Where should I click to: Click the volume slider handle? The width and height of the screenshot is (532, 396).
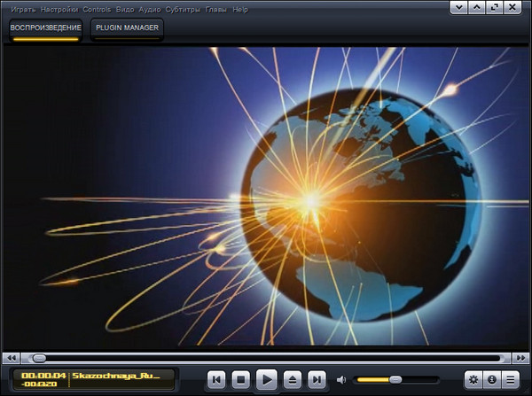click(395, 380)
